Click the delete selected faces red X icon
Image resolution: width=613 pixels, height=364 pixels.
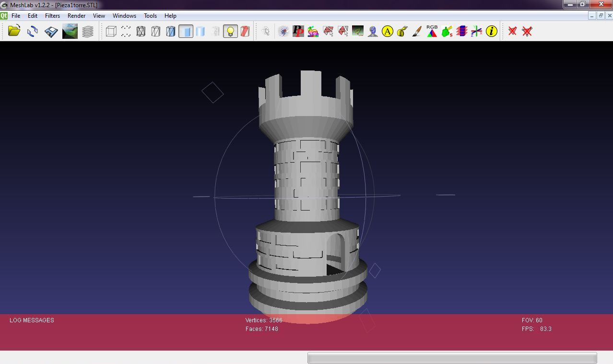[512, 31]
